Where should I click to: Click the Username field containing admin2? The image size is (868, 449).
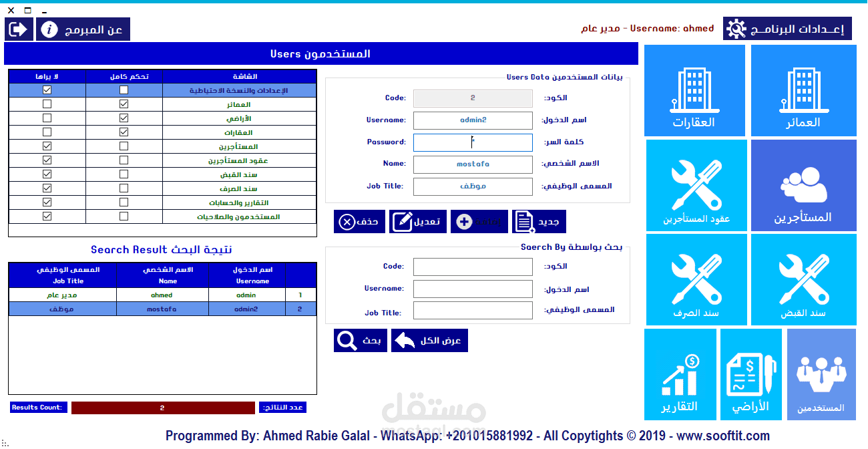[x=473, y=120]
